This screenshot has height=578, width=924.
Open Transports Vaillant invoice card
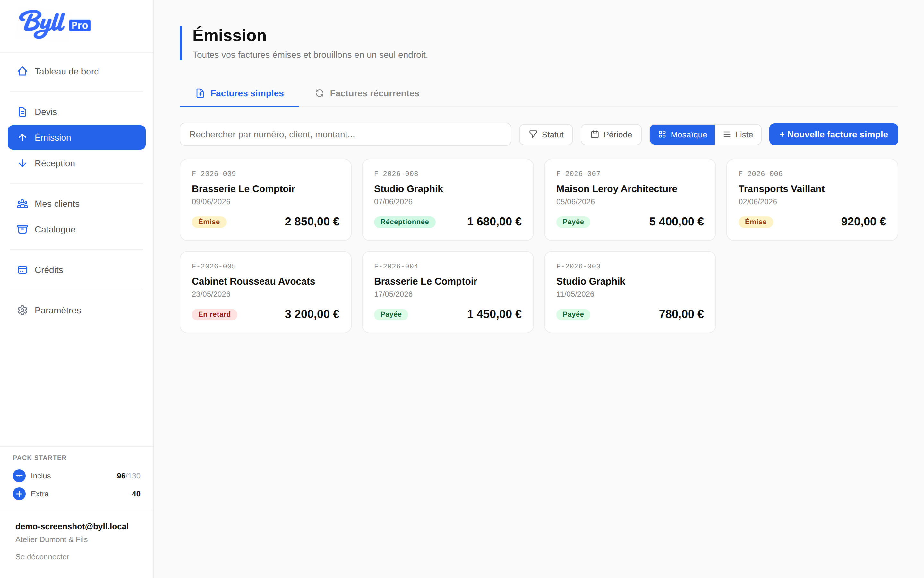point(812,199)
